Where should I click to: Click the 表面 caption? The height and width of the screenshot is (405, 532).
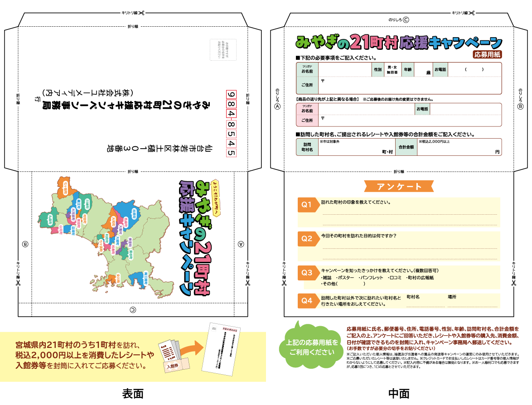coord(133,394)
